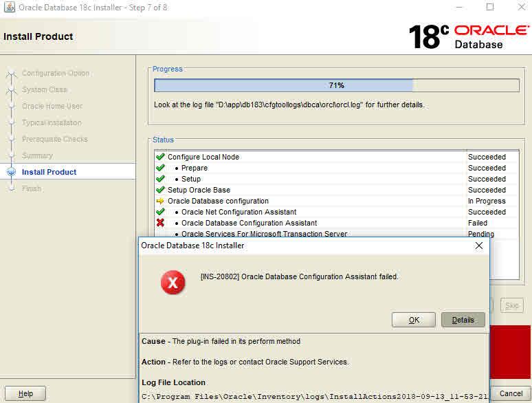Click the yellow arrow beside Oracle Database configuration

(x=160, y=201)
